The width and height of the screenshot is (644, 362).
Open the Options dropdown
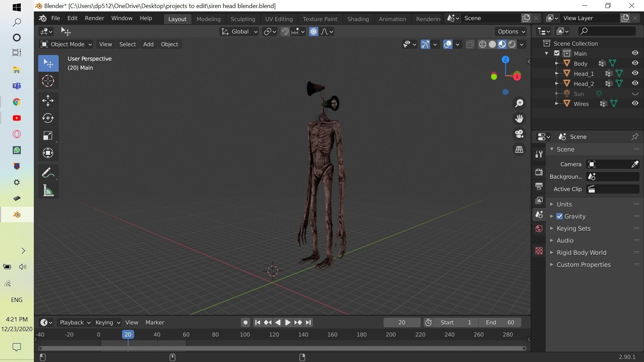[x=511, y=32]
